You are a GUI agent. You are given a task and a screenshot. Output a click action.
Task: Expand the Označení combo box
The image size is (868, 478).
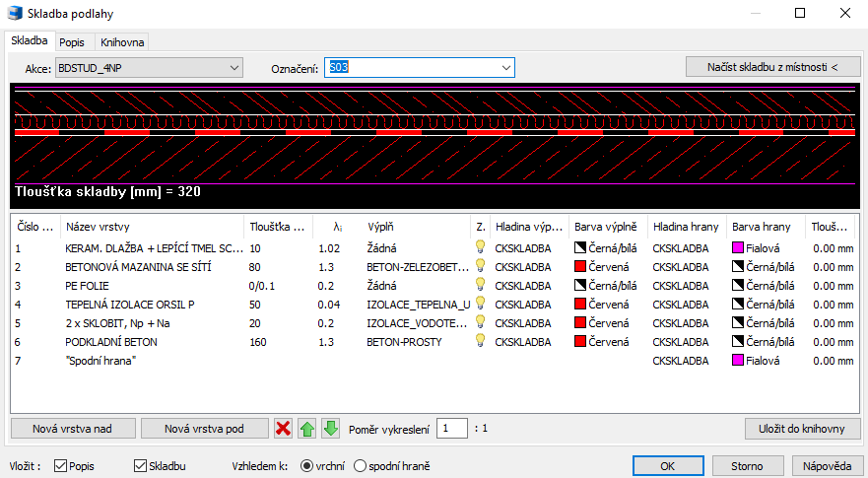coord(505,68)
